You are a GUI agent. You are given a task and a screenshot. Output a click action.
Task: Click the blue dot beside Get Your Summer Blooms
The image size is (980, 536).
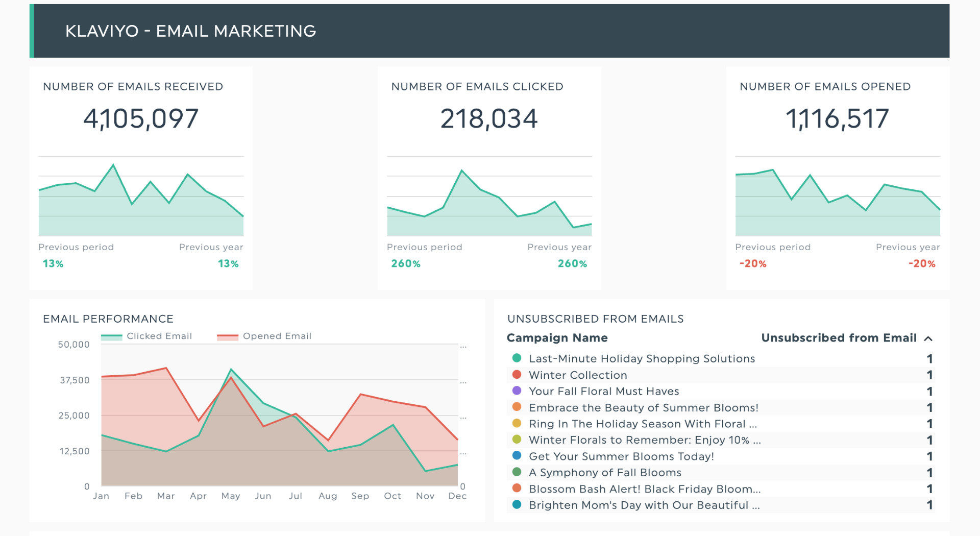[517, 456]
